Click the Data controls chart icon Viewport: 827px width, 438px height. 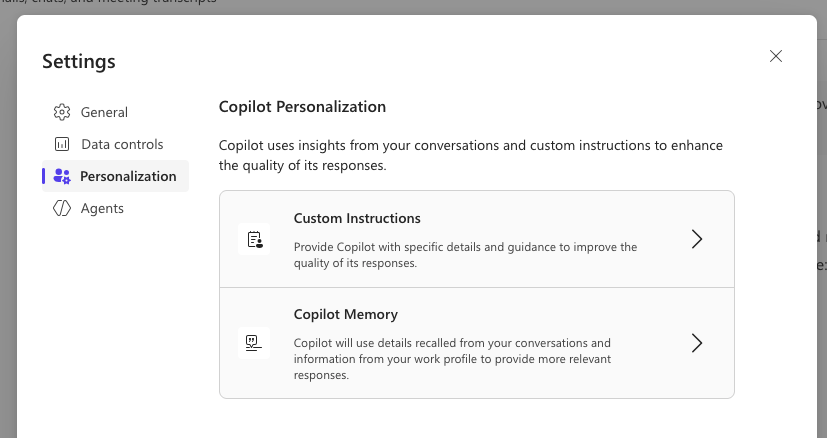[62, 144]
